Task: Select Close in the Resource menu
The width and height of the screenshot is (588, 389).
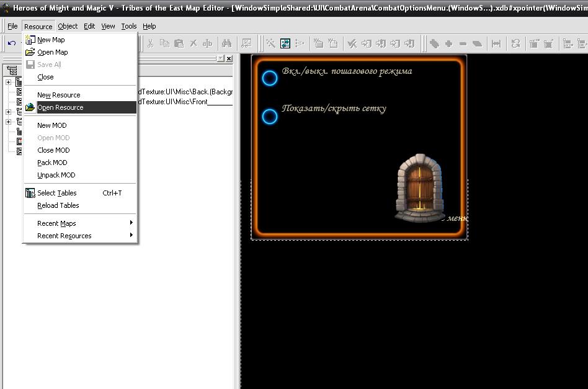Action: coord(80,77)
